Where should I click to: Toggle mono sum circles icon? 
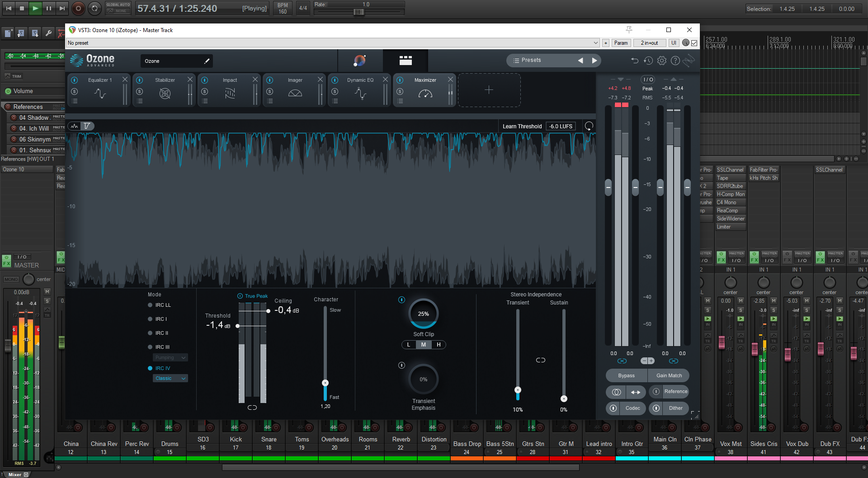[616, 392]
